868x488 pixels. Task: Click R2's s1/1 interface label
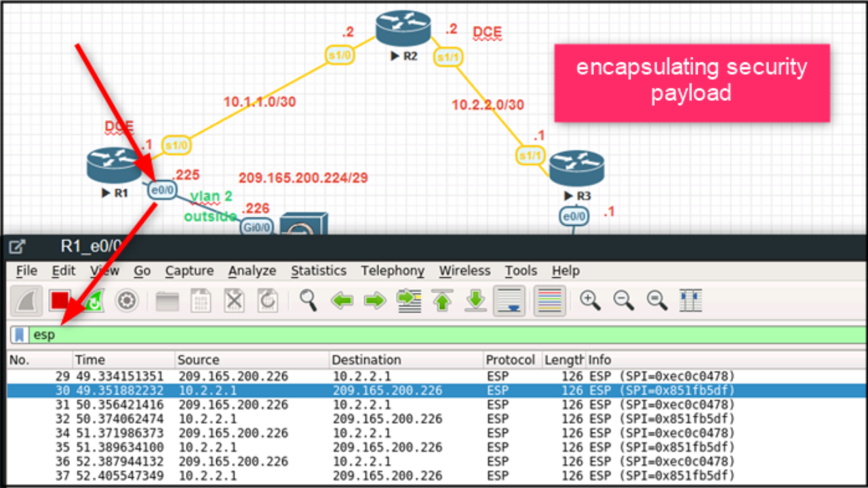coord(448,56)
